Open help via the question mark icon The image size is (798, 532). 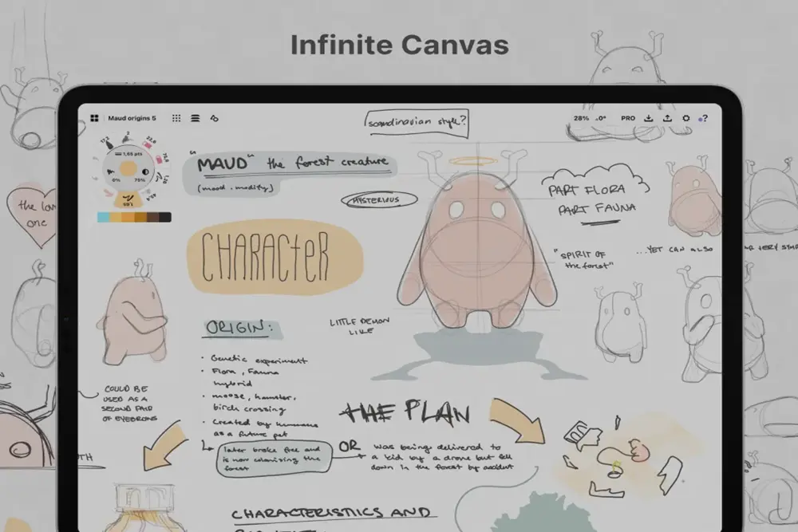705,118
